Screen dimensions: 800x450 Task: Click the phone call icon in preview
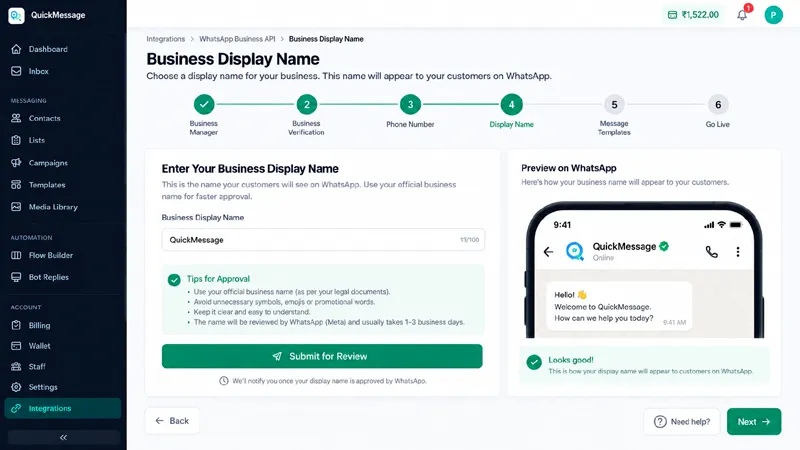tap(711, 252)
